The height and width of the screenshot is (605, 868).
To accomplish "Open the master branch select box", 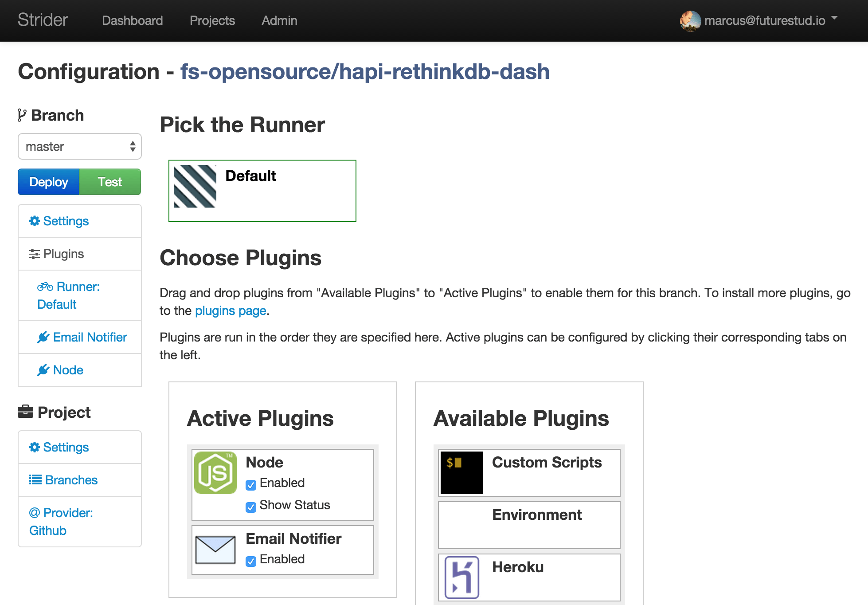I will coord(80,146).
